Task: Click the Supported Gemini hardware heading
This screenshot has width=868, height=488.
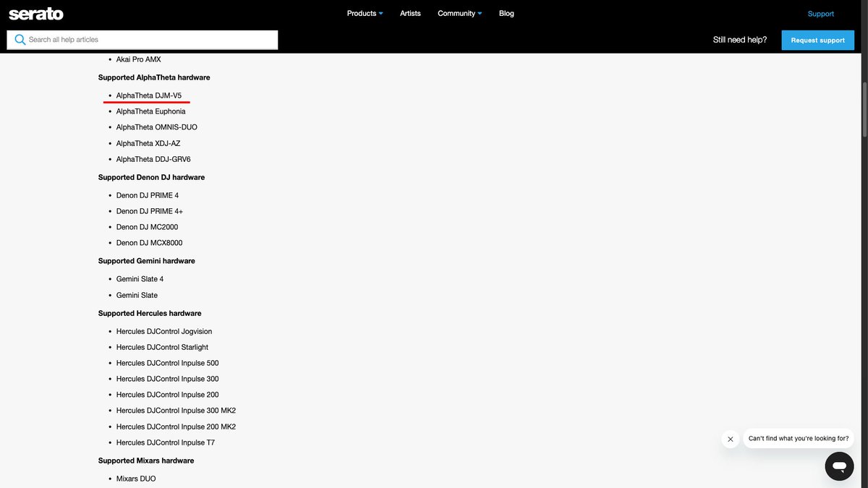Action: tap(147, 261)
